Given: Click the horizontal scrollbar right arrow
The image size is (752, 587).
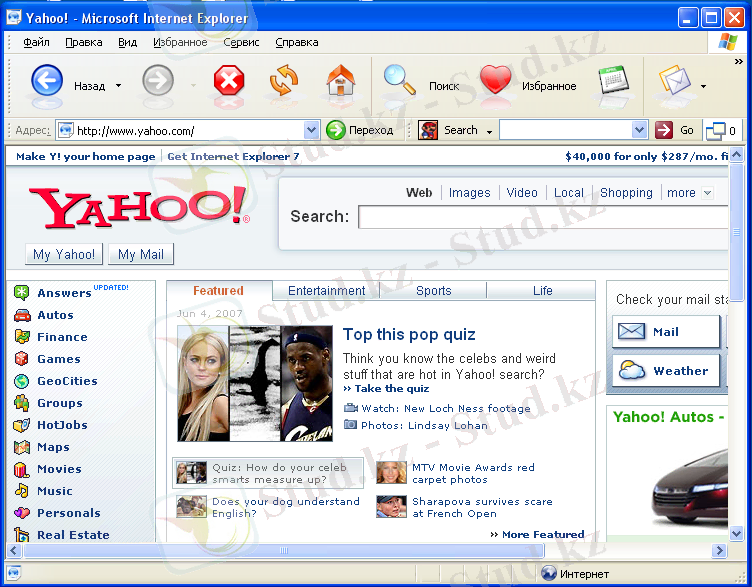Looking at the screenshot, I should (x=719, y=550).
